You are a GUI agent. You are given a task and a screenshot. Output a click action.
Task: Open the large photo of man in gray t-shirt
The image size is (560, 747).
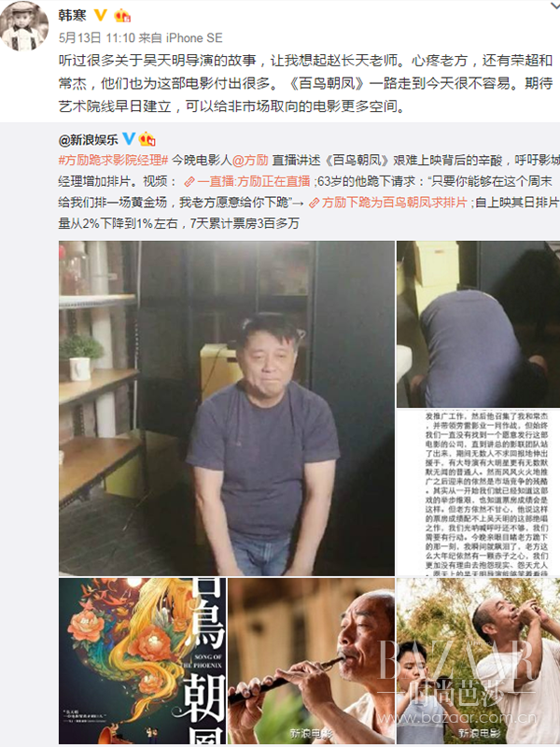coord(227,408)
